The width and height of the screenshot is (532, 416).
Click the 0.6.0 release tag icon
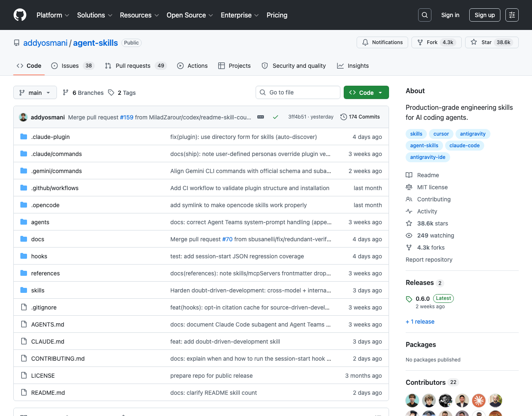tap(409, 299)
